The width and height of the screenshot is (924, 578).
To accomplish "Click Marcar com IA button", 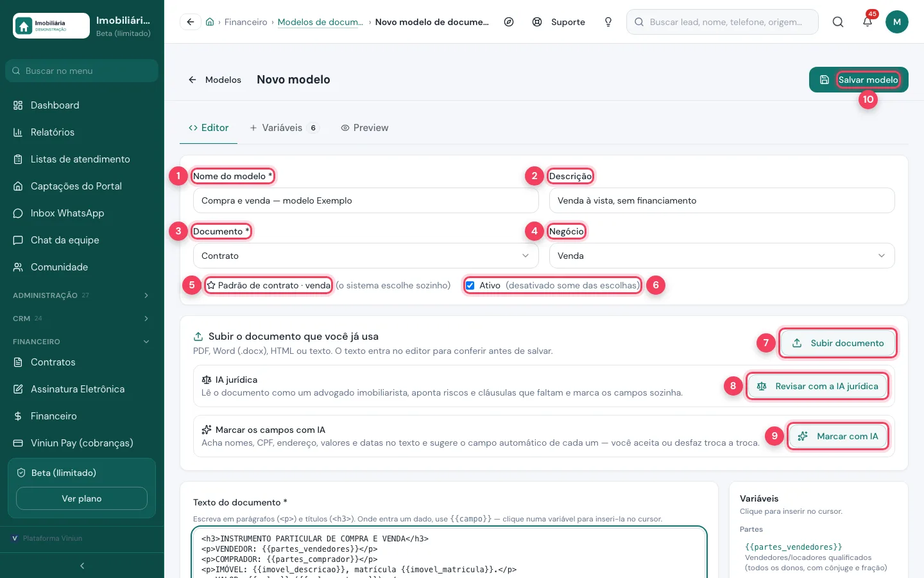I will pos(838,436).
